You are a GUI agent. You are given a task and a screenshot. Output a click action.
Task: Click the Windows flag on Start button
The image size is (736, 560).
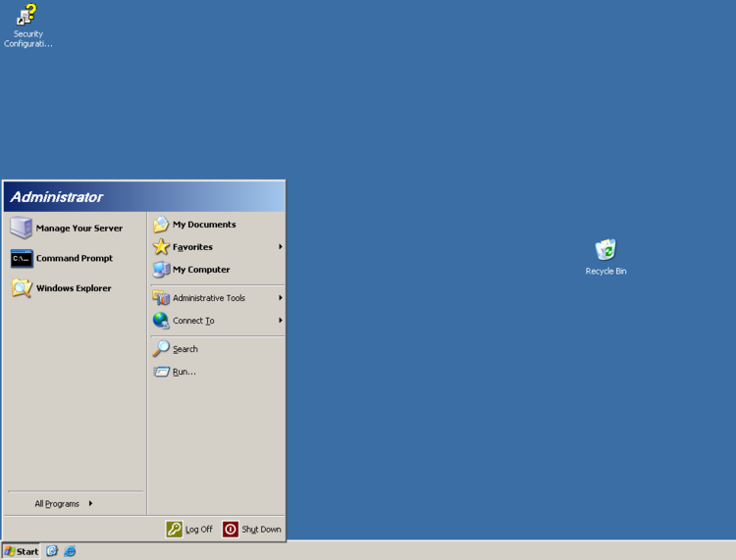pos(10,551)
